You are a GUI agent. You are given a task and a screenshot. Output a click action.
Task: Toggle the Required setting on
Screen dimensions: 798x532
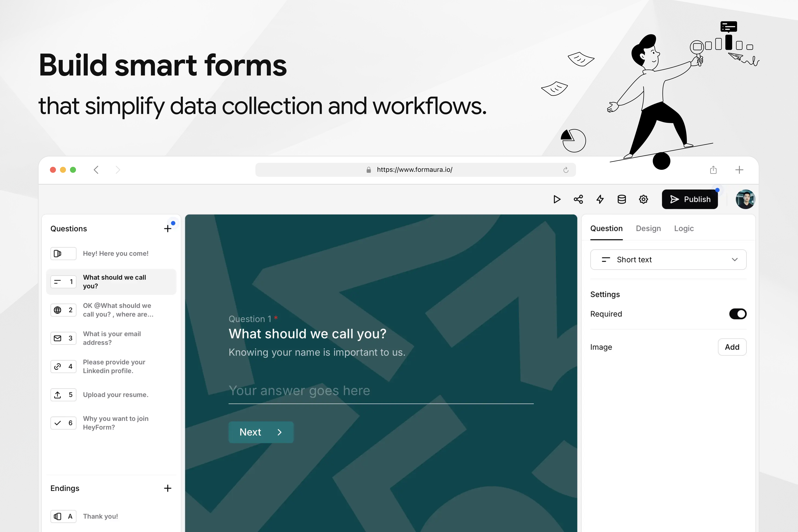[x=738, y=314]
